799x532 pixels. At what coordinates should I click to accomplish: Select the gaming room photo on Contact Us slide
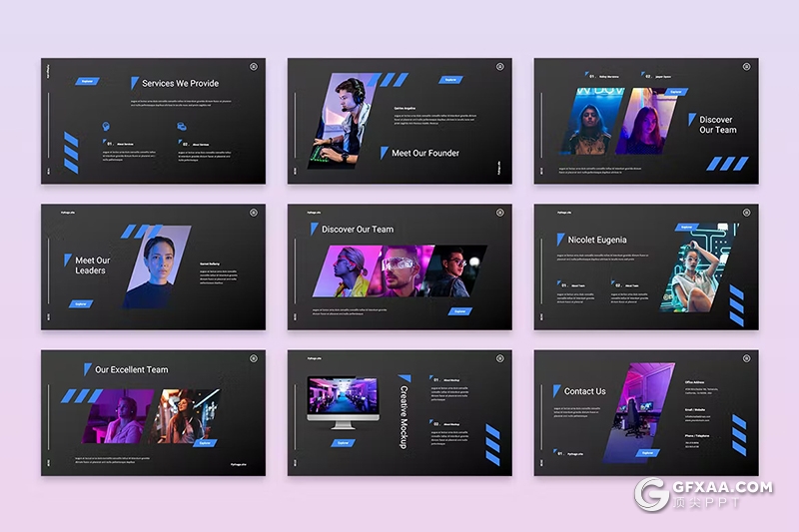[636, 411]
